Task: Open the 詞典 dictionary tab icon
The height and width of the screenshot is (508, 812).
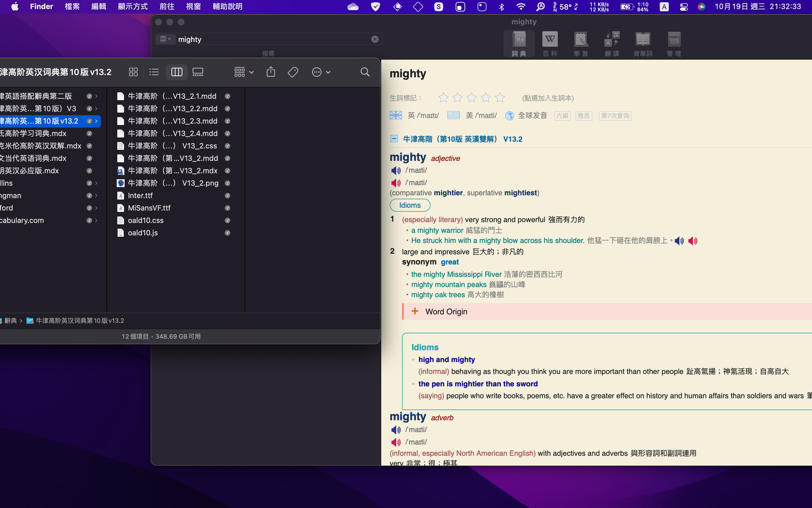Action: pyautogui.click(x=519, y=44)
